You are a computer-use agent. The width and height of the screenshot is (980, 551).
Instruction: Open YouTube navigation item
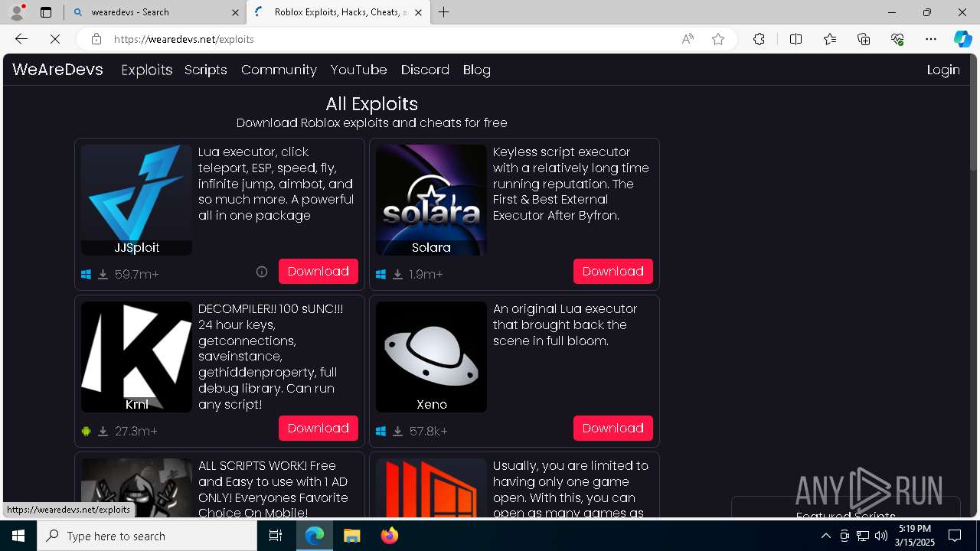[358, 70]
